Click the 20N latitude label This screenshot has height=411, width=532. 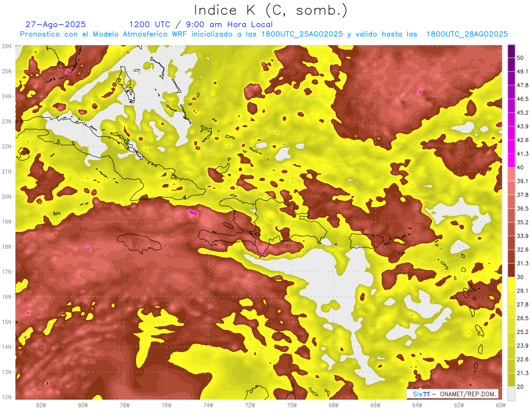(6, 196)
